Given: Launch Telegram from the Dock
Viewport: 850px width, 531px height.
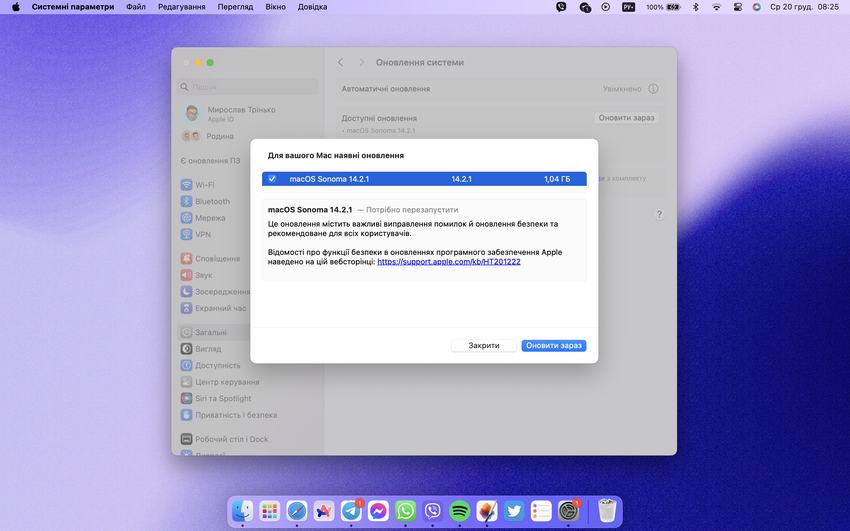Looking at the screenshot, I should coord(351,511).
